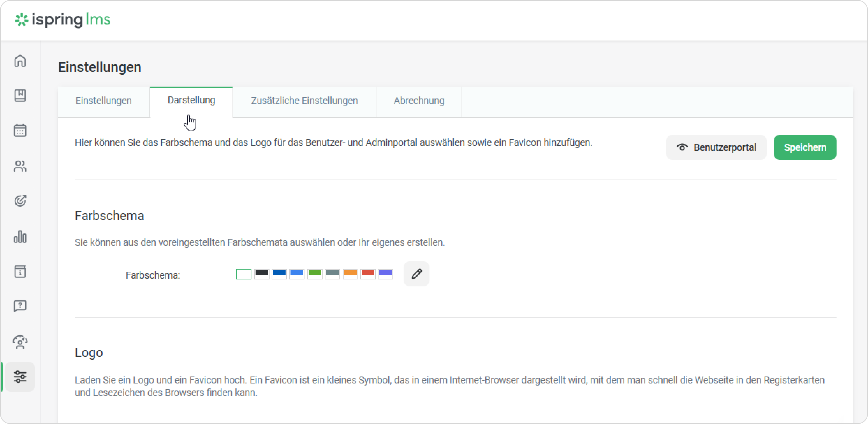The image size is (868, 424).
Task: Open the bar chart reports icon
Action: [x=20, y=236]
